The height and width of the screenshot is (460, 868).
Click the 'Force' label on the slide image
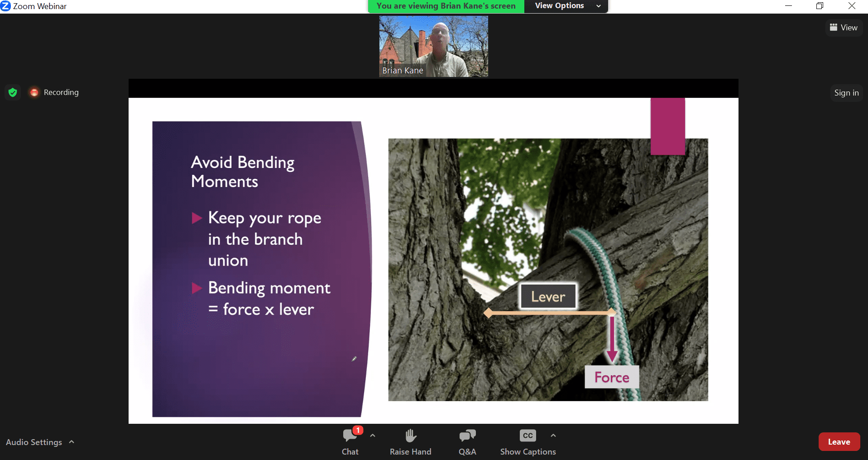612,377
